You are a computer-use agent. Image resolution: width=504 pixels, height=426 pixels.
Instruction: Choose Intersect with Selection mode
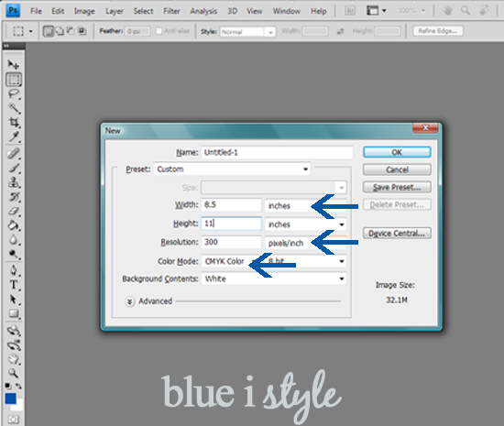pos(82,31)
